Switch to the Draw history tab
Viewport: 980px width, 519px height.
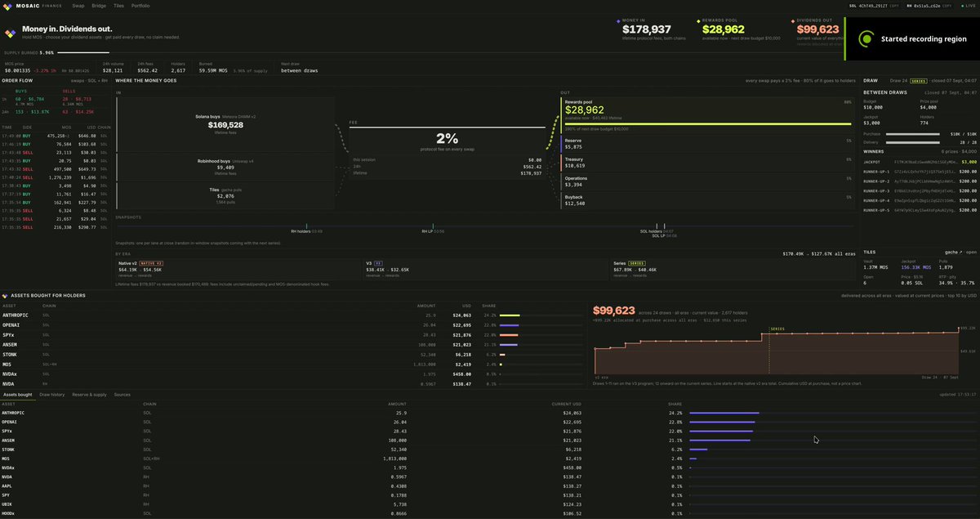[x=51, y=395]
